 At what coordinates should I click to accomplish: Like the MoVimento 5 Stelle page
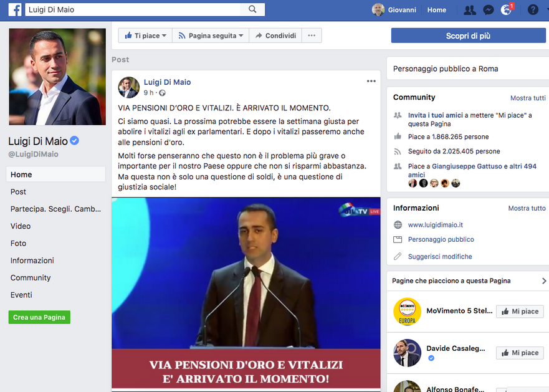pos(520,312)
